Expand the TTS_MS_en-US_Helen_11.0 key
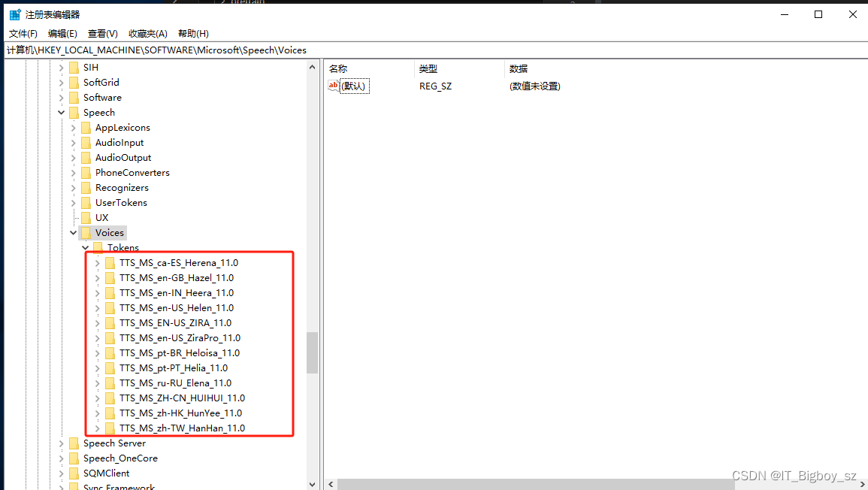This screenshot has height=490, width=868. pos(98,307)
